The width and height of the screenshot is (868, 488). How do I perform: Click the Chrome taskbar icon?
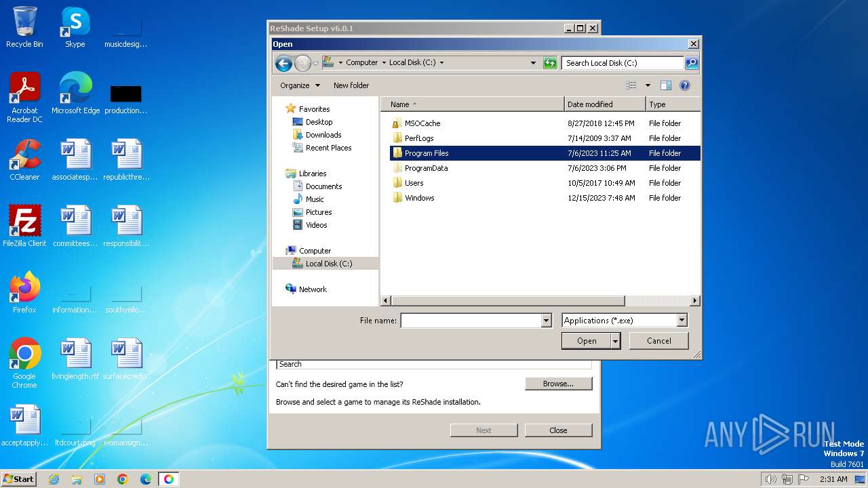123,479
